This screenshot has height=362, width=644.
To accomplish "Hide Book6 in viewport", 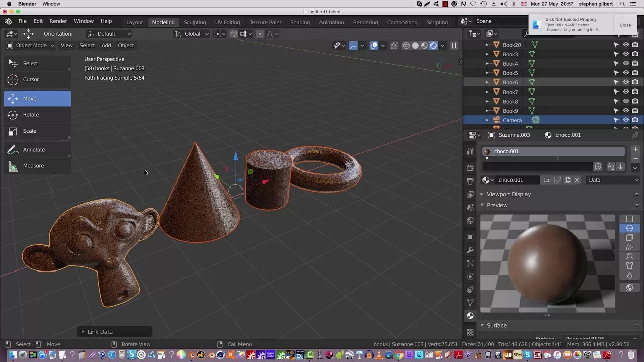I will click(x=626, y=82).
